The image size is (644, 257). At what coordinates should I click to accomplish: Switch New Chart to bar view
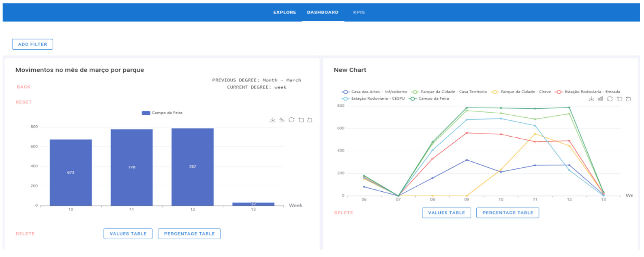coord(600,99)
